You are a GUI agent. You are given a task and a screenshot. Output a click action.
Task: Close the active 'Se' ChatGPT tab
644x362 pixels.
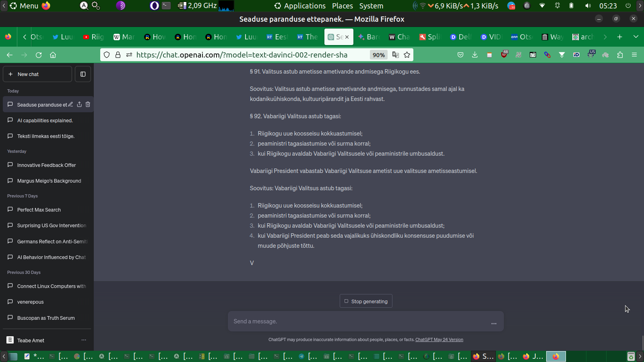click(x=347, y=37)
